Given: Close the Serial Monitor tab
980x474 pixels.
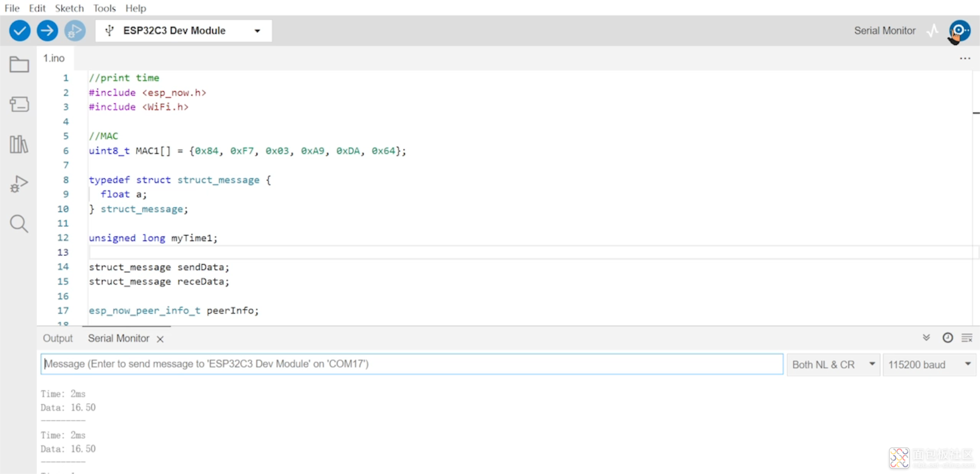Looking at the screenshot, I should [x=160, y=339].
